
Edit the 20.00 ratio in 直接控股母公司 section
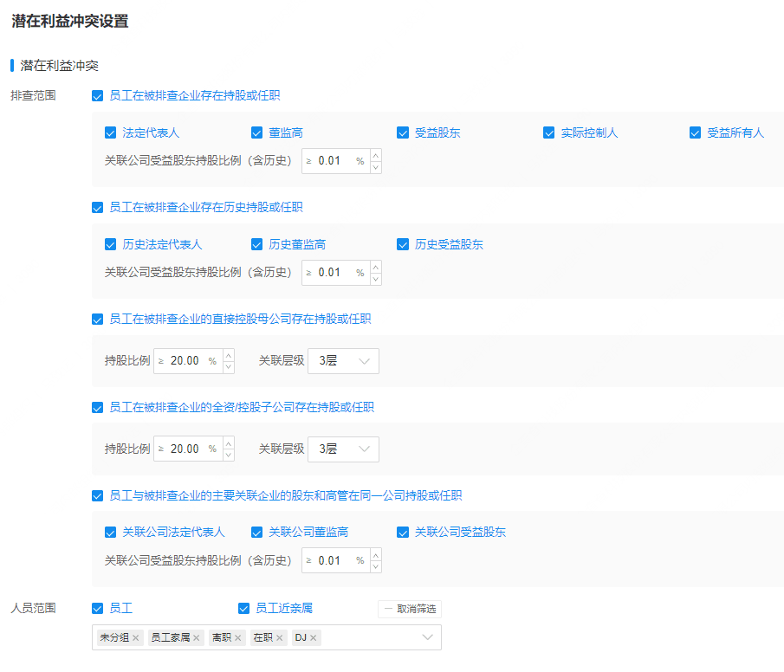point(185,361)
